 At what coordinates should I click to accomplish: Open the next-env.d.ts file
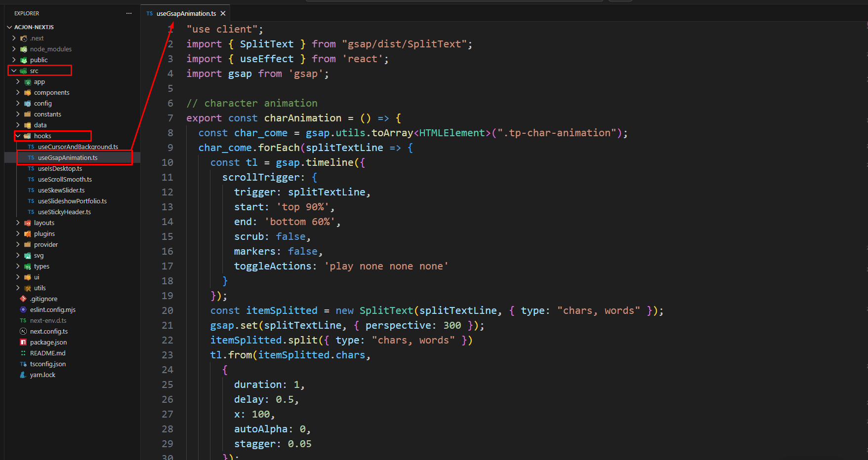tap(48, 321)
